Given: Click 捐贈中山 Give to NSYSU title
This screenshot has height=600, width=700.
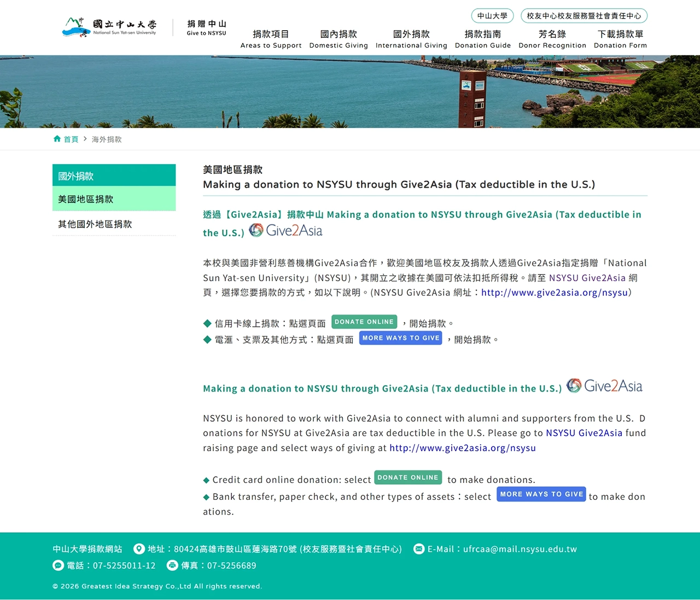Looking at the screenshot, I should pos(207,27).
